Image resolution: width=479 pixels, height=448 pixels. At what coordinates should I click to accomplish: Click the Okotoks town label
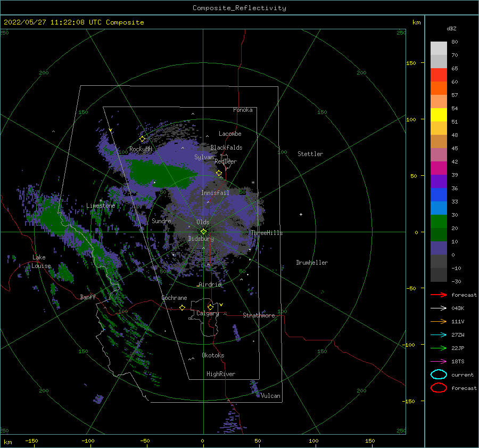coord(213,355)
